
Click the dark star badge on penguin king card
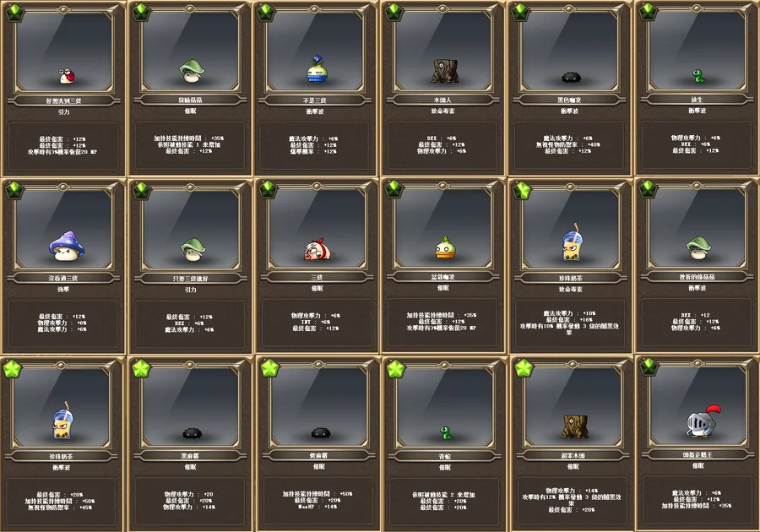coord(649,367)
